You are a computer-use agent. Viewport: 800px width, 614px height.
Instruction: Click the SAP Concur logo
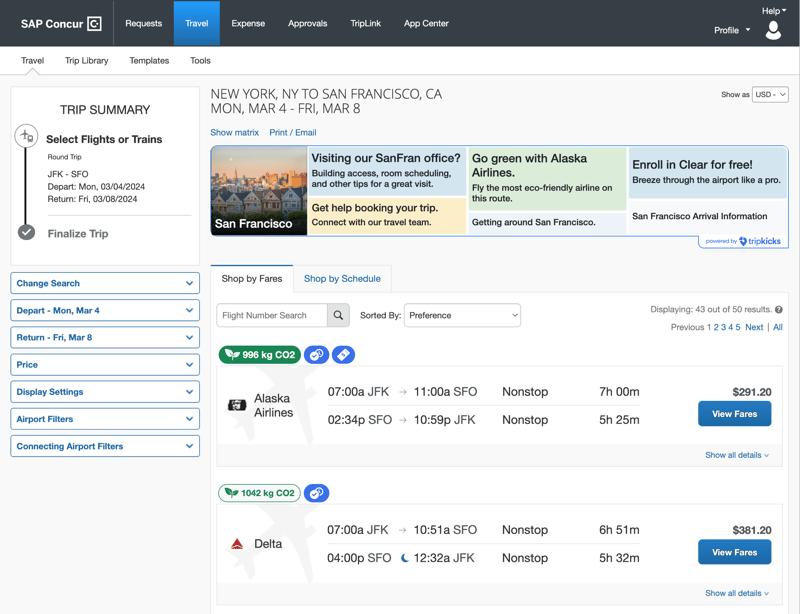click(55, 23)
